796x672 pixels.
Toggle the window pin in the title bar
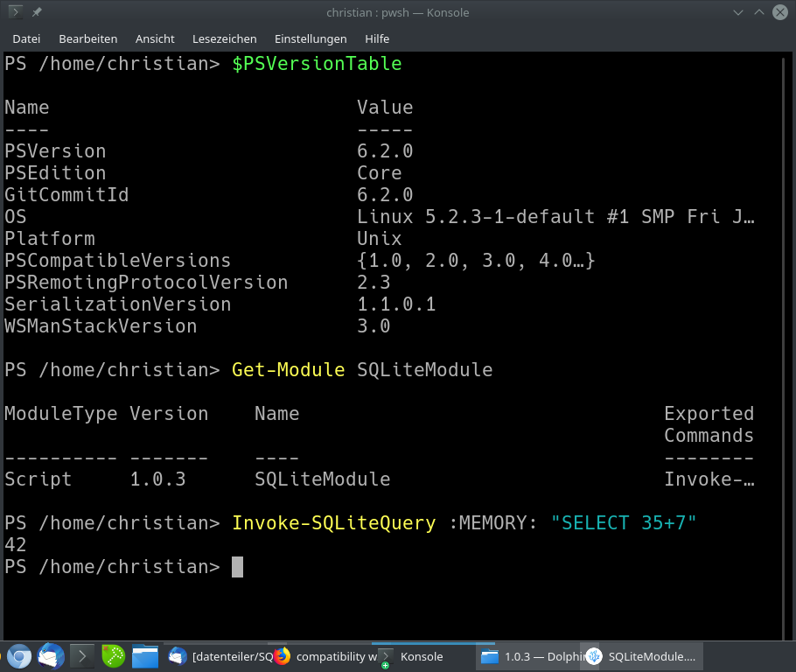(35, 12)
